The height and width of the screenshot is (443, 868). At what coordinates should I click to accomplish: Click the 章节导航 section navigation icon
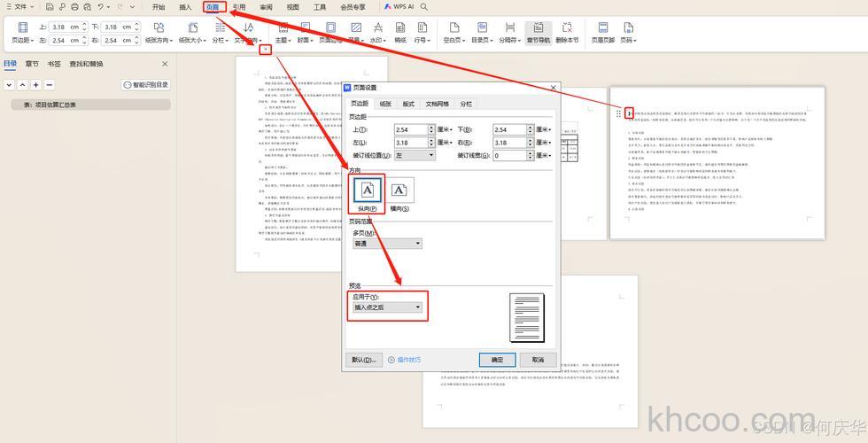tap(538, 34)
